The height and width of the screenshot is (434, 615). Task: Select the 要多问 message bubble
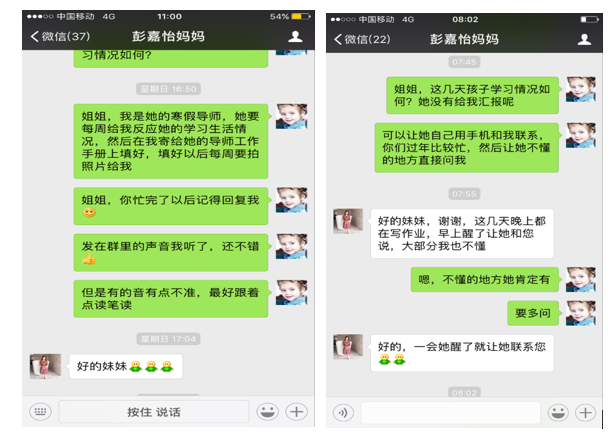click(x=533, y=313)
